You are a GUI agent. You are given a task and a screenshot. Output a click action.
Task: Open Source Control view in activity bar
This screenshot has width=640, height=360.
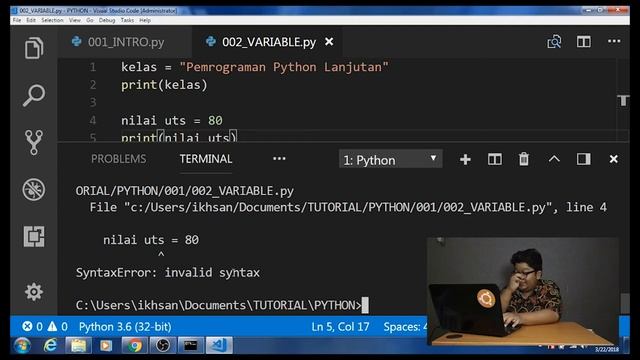pos(34,142)
